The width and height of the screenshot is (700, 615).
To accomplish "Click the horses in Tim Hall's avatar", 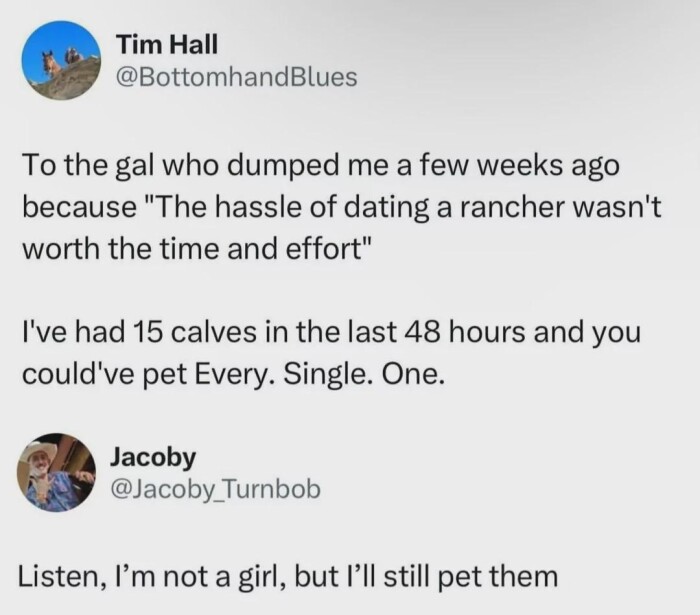I will click(59, 58).
